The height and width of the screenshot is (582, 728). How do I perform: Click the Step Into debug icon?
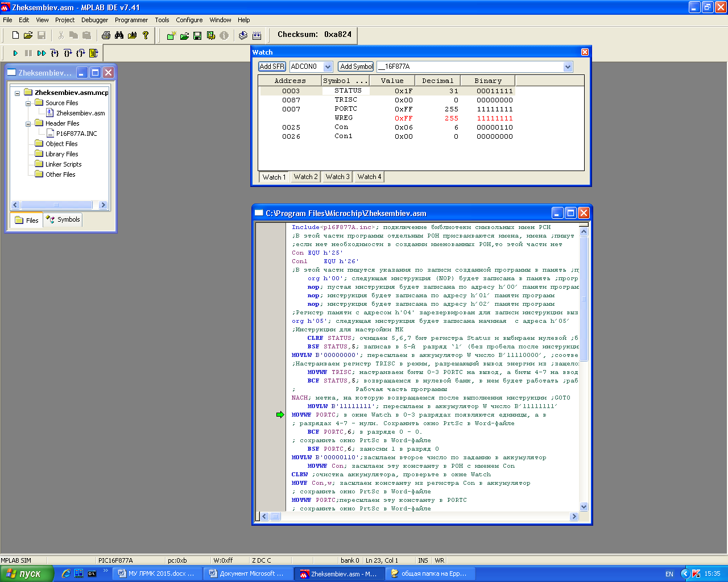coord(55,53)
